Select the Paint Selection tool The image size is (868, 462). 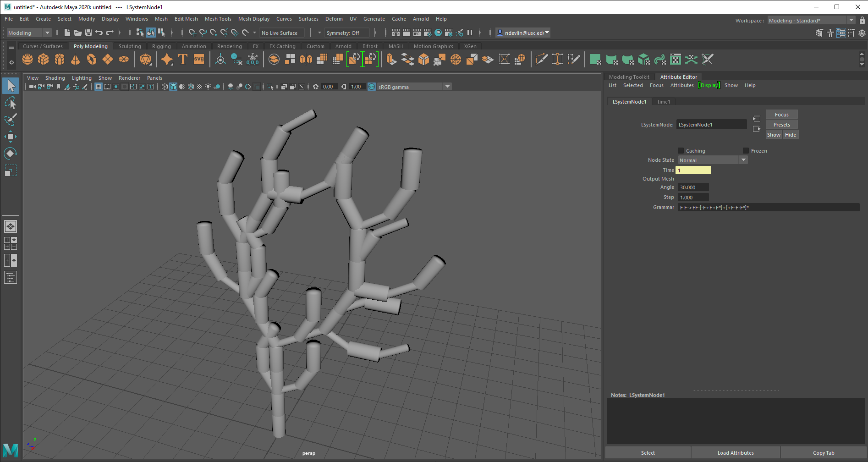coord(10,120)
